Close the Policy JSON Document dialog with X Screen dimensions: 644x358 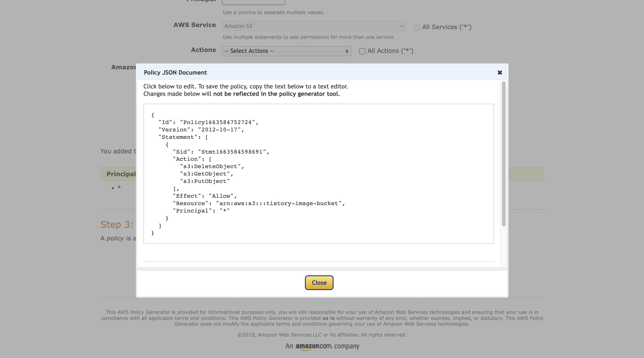(x=499, y=73)
